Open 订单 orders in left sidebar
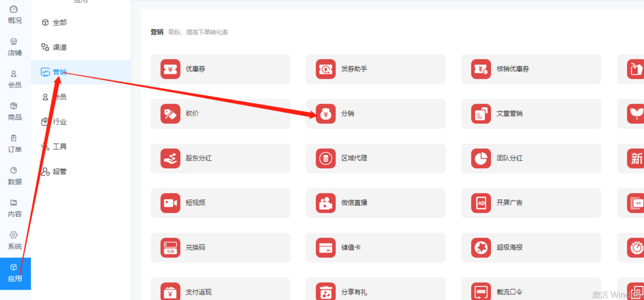Image resolution: width=644 pixels, height=300 pixels. (x=15, y=144)
